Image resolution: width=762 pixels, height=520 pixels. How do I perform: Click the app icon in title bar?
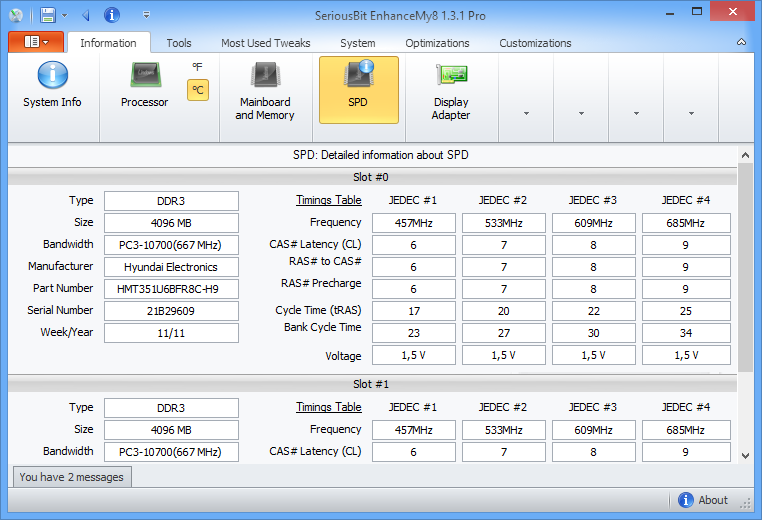coord(16,16)
